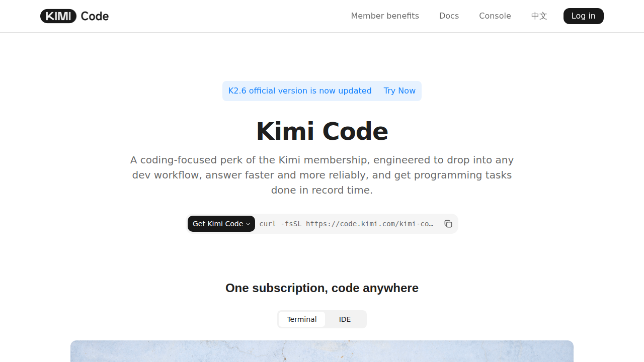Click the Log in button
The height and width of the screenshot is (362, 644).
tap(584, 16)
